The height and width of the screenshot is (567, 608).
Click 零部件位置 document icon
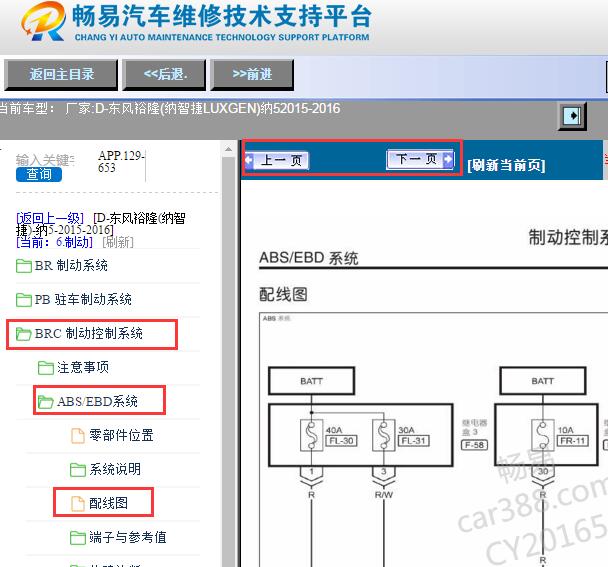pos(78,436)
